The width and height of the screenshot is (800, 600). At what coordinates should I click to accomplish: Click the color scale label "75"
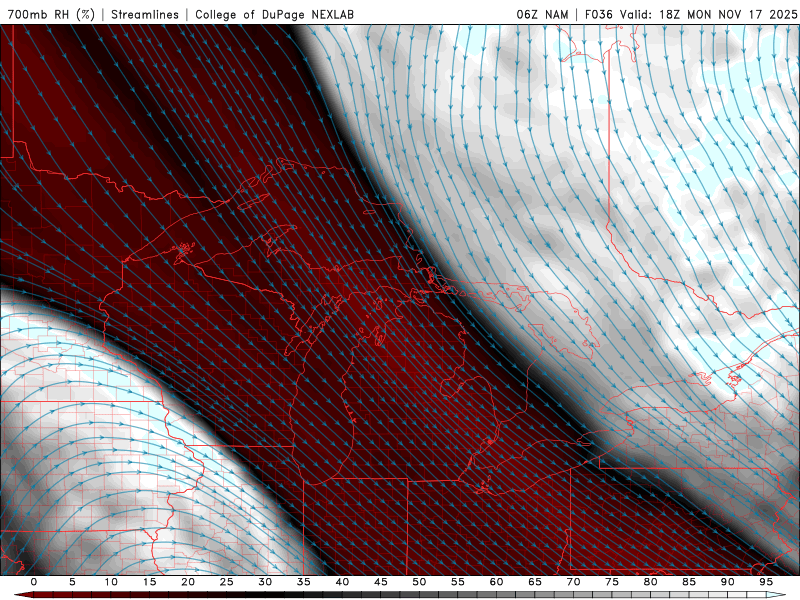point(612,582)
